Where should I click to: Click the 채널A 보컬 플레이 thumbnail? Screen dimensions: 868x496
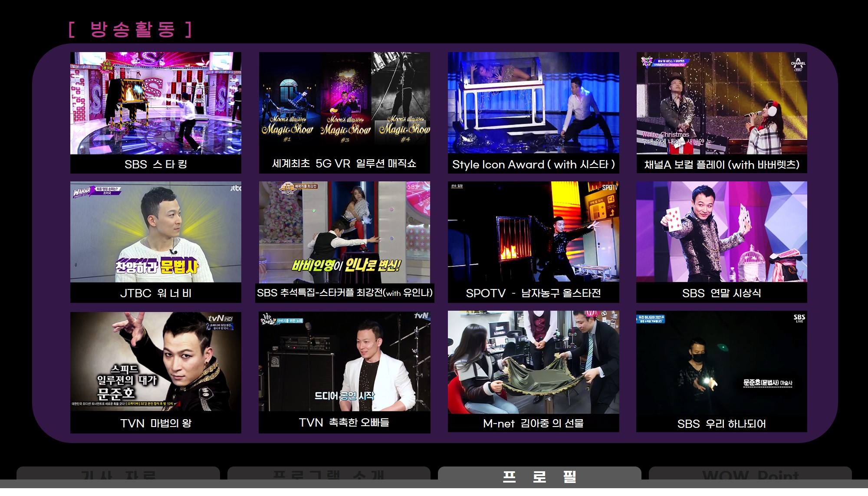coord(721,103)
